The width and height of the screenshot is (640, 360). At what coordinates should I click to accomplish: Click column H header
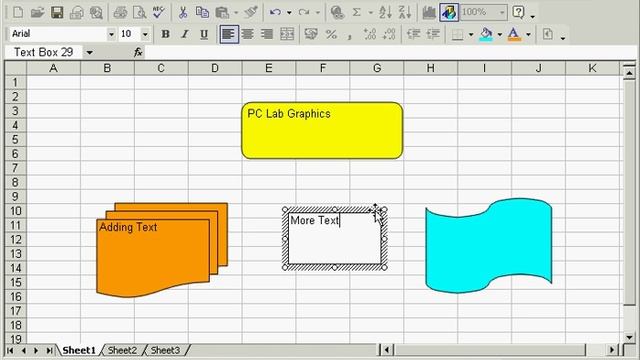(x=431, y=68)
